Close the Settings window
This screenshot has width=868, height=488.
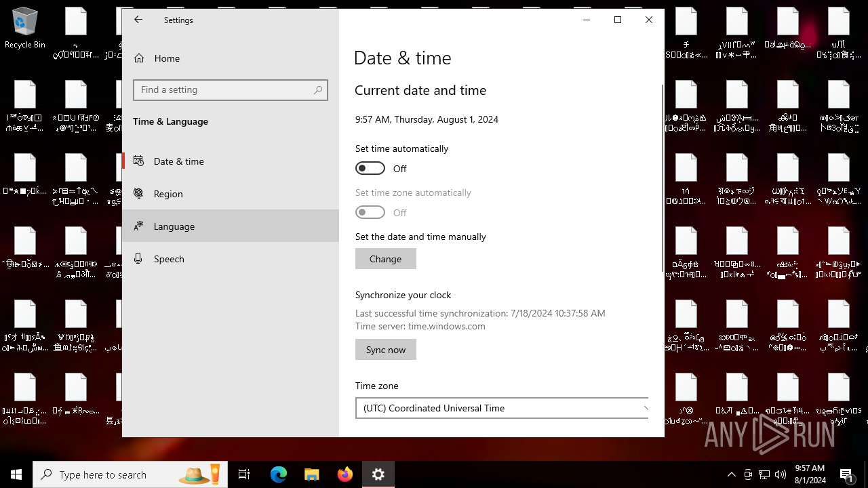point(649,20)
